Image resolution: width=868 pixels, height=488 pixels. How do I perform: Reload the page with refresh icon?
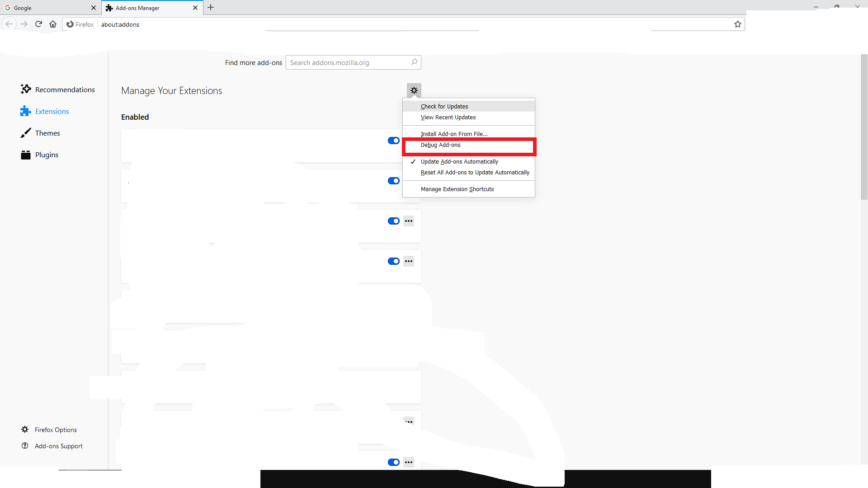click(x=38, y=24)
